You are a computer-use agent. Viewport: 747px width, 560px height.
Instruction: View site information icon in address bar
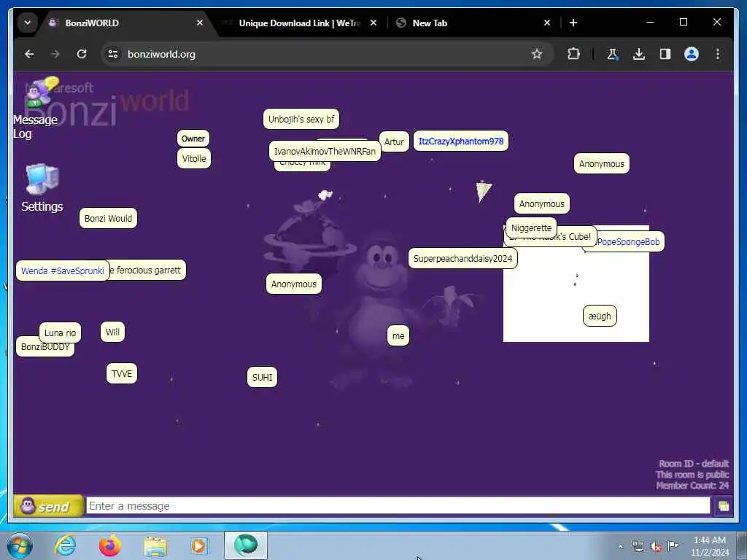pos(113,54)
